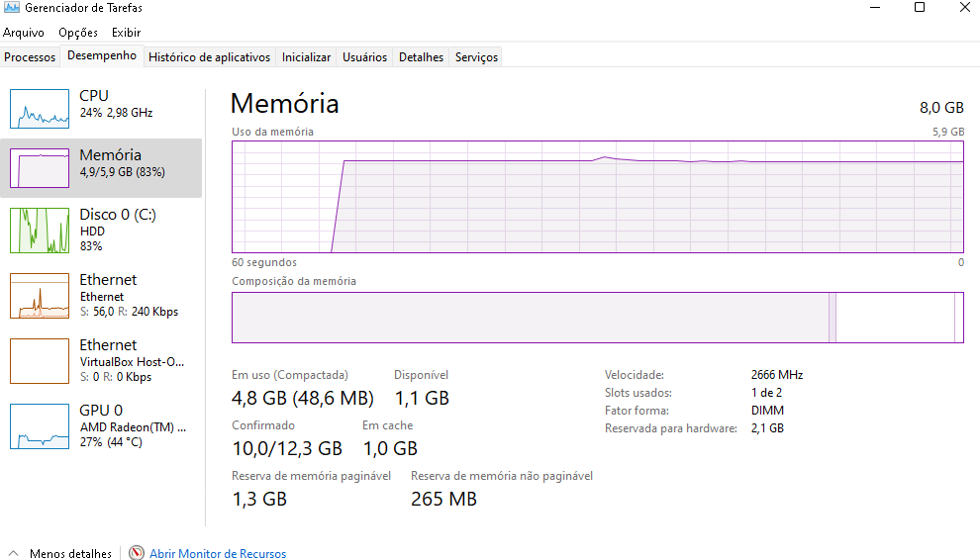Collapse view with Menos detalhes chevron

(x=13, y=553)
